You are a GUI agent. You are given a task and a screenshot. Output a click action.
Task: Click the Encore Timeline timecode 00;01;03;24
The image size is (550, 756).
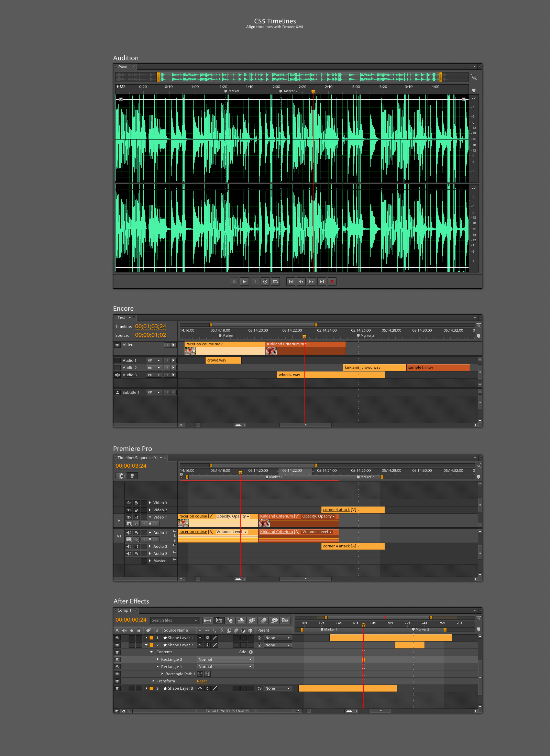(151, 326)
